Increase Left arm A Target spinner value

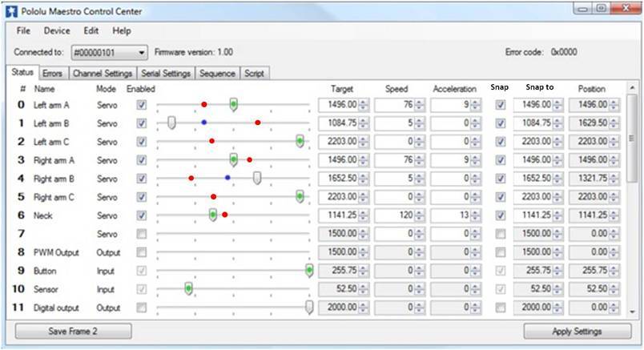pyautogui.click(x=364, y=102)
